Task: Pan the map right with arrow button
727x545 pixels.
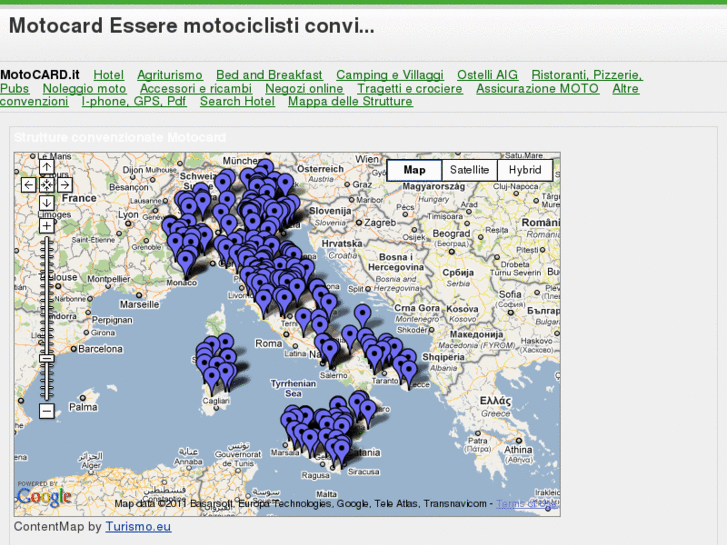Action: (64, 185)
